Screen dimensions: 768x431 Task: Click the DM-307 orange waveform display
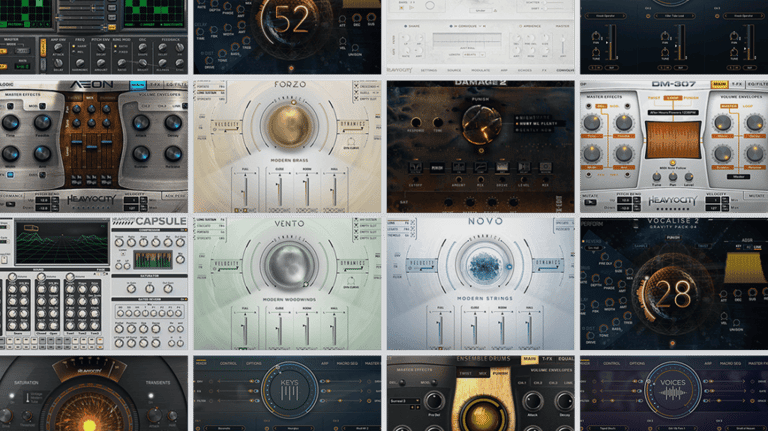[672, 140]
